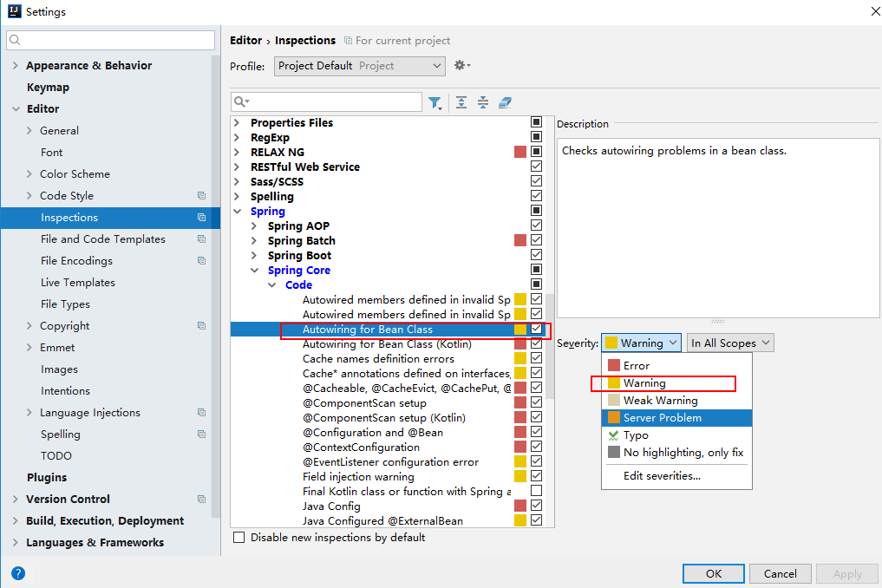This screenshot has height=588, width=882.
Task: Open the Severity dropdown showing Warning
Action: 641,343
